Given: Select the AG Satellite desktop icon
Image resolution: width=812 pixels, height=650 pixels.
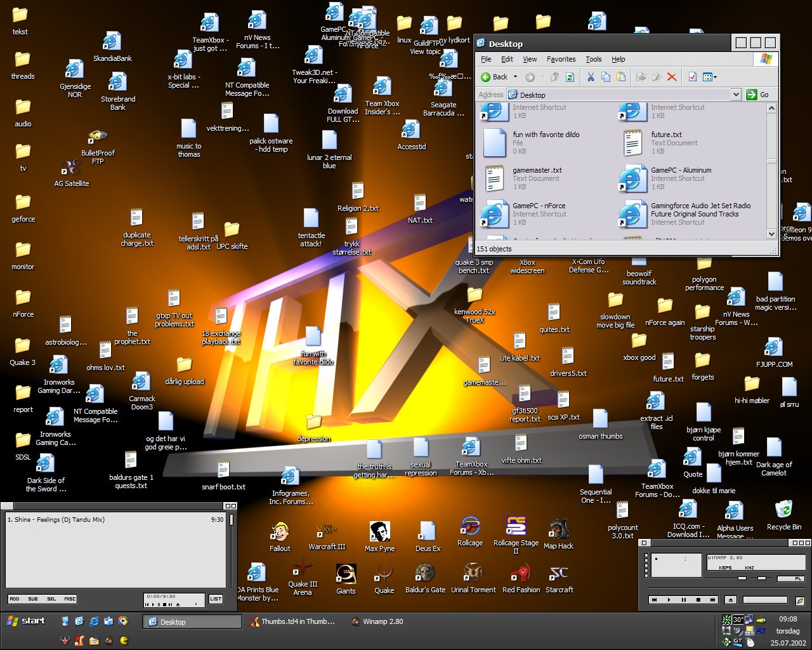Looking at the screenshot, I should pyautogui.click(x=72, y=173).
